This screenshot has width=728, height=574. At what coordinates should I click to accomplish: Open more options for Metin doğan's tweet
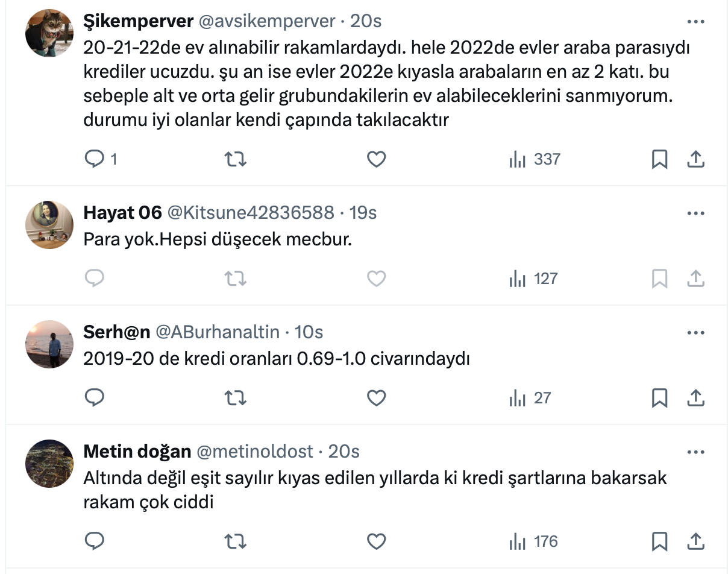[695, 452]
